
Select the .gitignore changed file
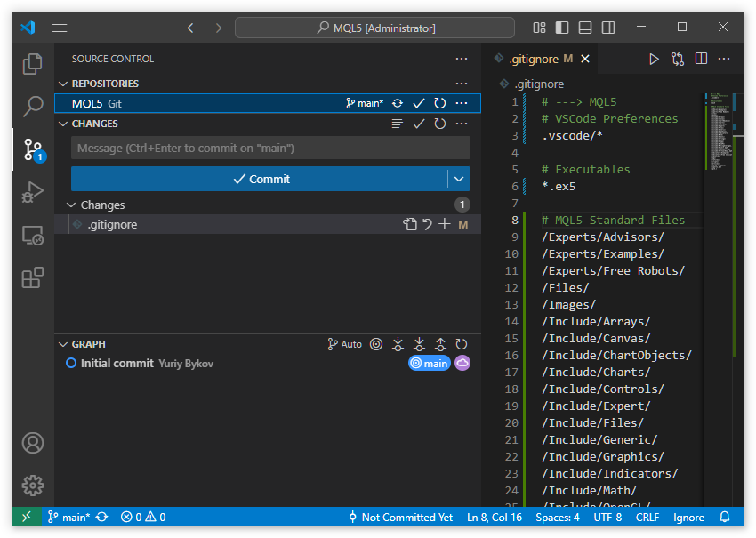coord(268,225)
